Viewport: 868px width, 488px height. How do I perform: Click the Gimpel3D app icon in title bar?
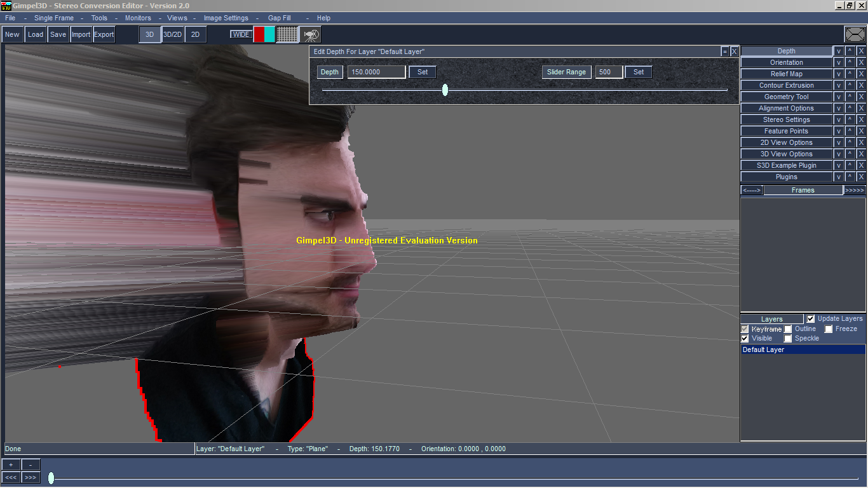point(6,6)
